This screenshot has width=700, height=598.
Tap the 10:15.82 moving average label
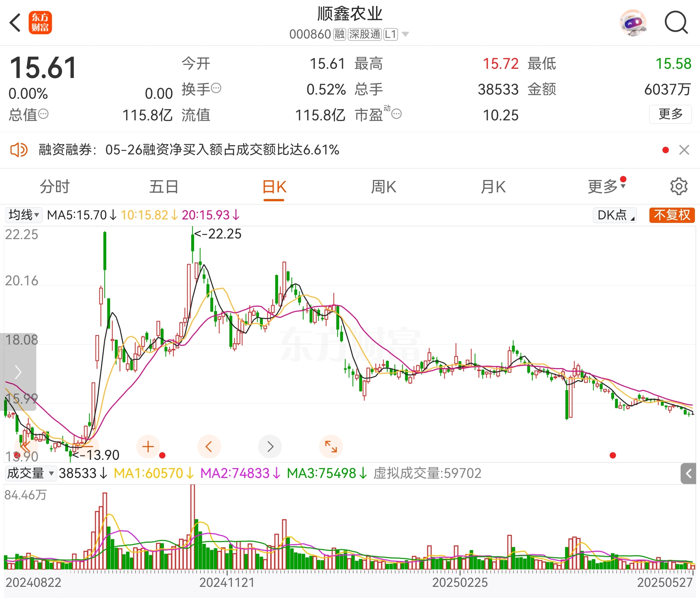click(149, 215)
